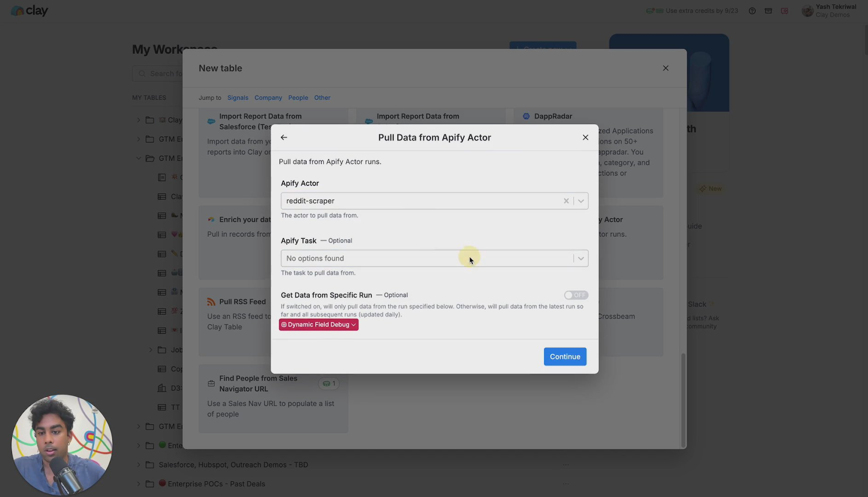The height and width of the screenshot is (497, 868).
Task: Collapse the open GTM folder chevron
Action: tap(138, 158)
